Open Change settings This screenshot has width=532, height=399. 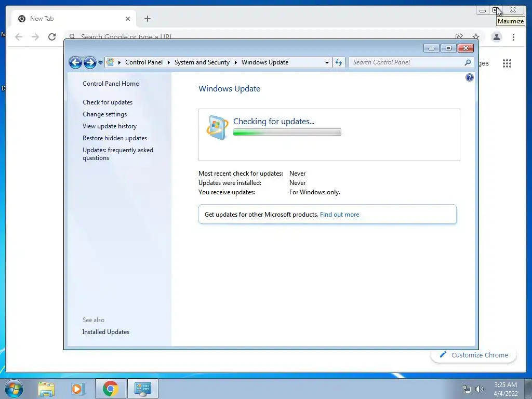(x=104, y=114)
